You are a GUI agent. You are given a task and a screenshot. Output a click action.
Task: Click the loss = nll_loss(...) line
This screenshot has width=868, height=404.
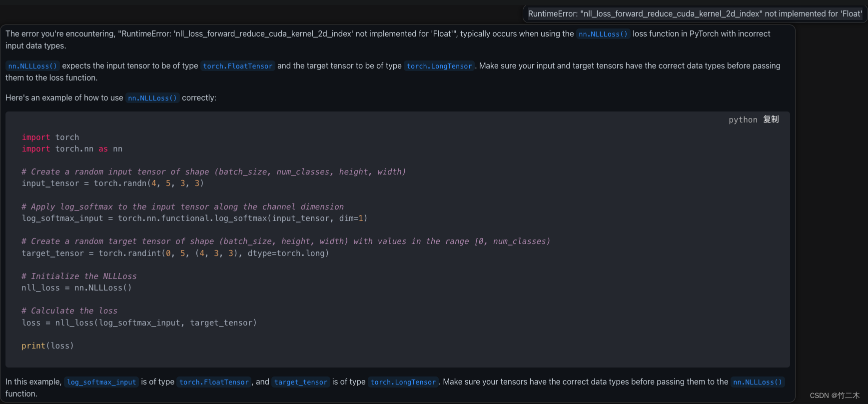point(139,323)
